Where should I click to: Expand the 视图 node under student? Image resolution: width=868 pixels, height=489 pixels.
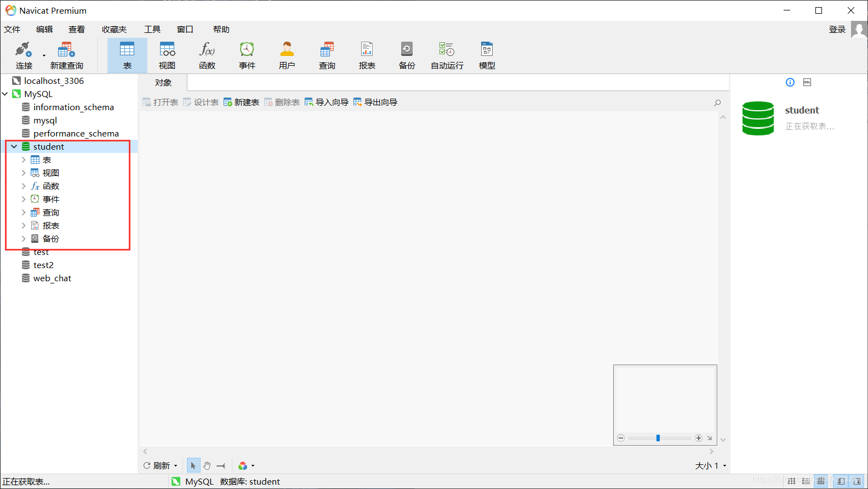pyautogui.click(x=24, y=173)
